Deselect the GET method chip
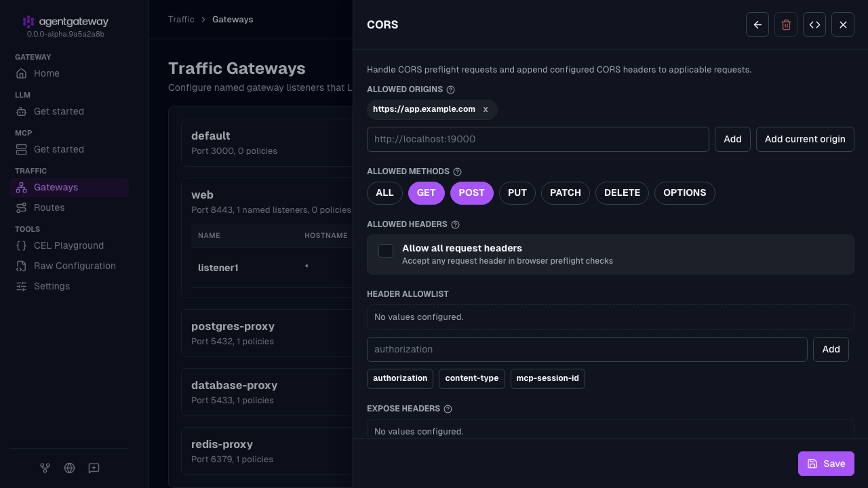This screenshot has height=488, width=868. [427, 193]
